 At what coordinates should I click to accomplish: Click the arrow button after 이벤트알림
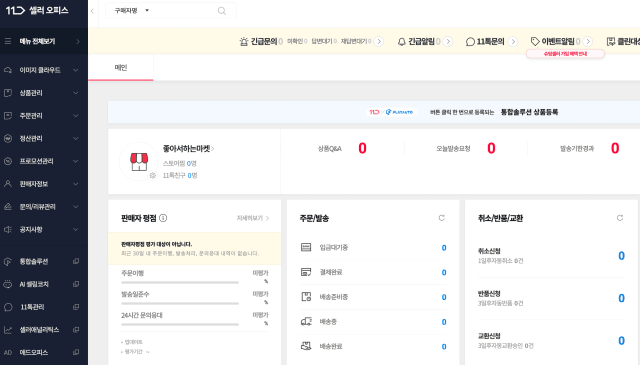(588, 41)
